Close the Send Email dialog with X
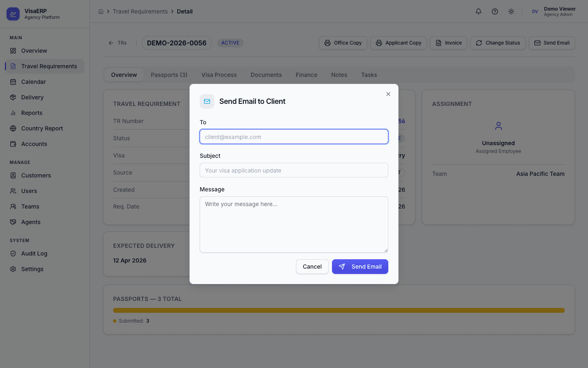This screenshot has width=588, height=368. pos(388,94)
